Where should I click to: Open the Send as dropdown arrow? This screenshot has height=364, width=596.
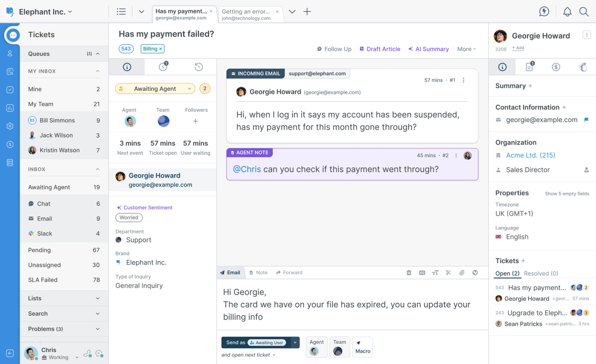point(295,343)
